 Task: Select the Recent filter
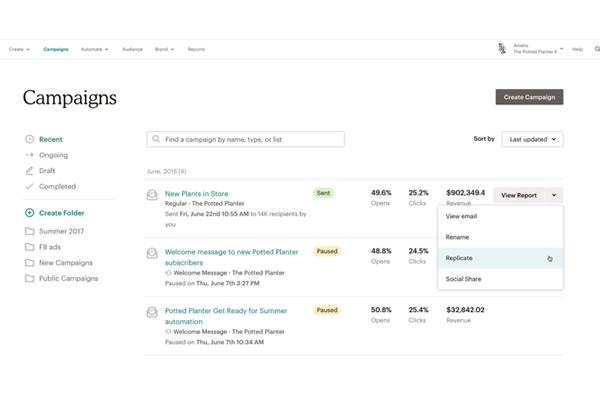pyautogui.click(x=51, y=139)
